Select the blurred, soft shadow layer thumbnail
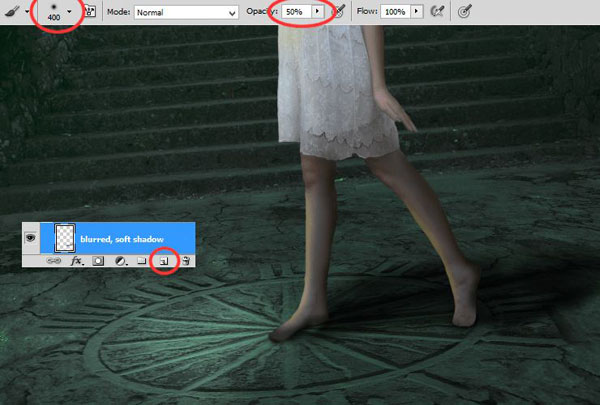Viewport: 600px width, 405px height. (x=65, y=238)
